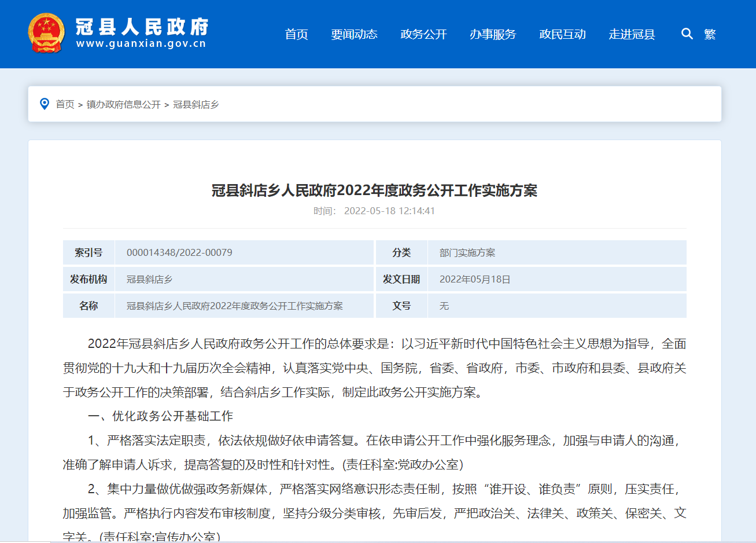Click the date value 2022年05月18日

pos(475,279)
